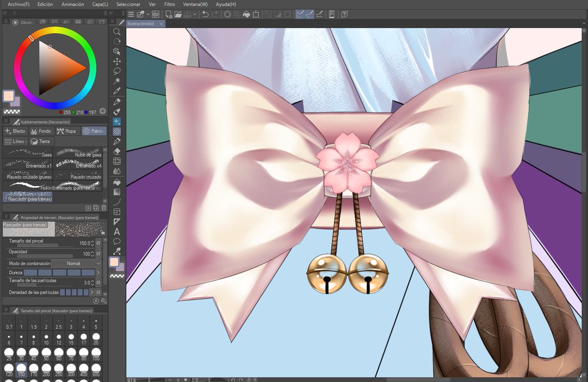Viewport: 588px width, 382px height.
Task: Toggle pressure settings for Tamaño del pincel
Action: pyautogui.click(x=98, y=243)
